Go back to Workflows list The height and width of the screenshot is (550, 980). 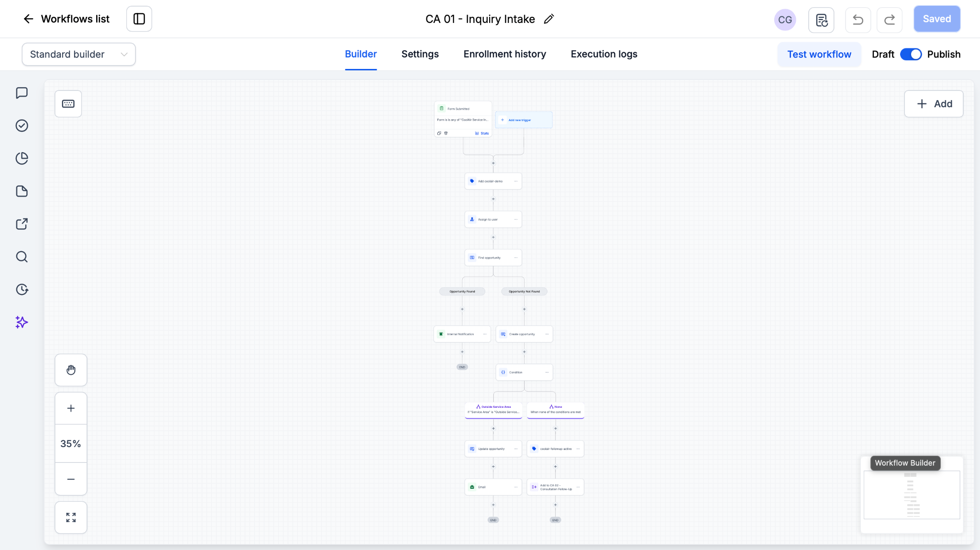coord(66,19)
